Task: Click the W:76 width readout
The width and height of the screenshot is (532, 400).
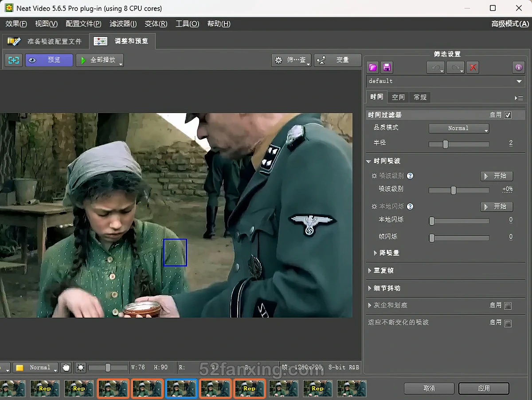Action: point(138,367)
